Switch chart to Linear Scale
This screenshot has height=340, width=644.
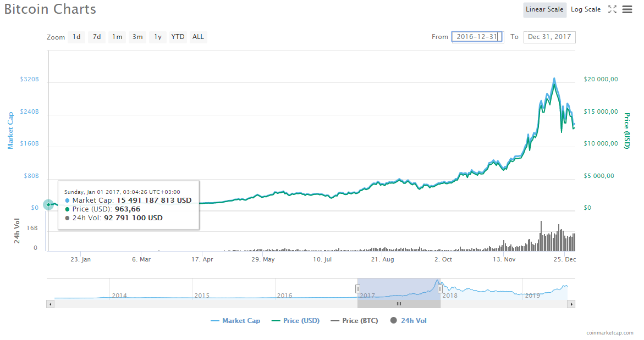[x=544, y=9]
